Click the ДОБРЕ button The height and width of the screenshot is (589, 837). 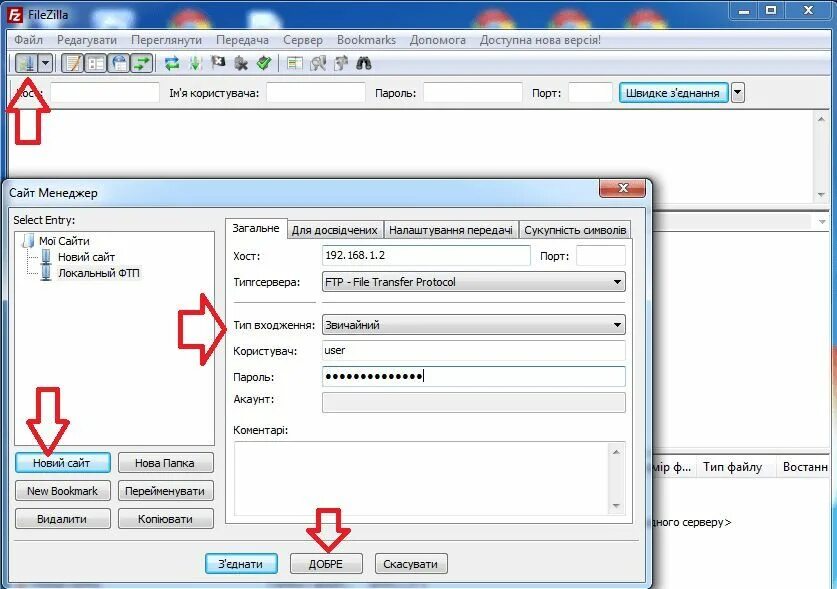(x=326, y=563)
